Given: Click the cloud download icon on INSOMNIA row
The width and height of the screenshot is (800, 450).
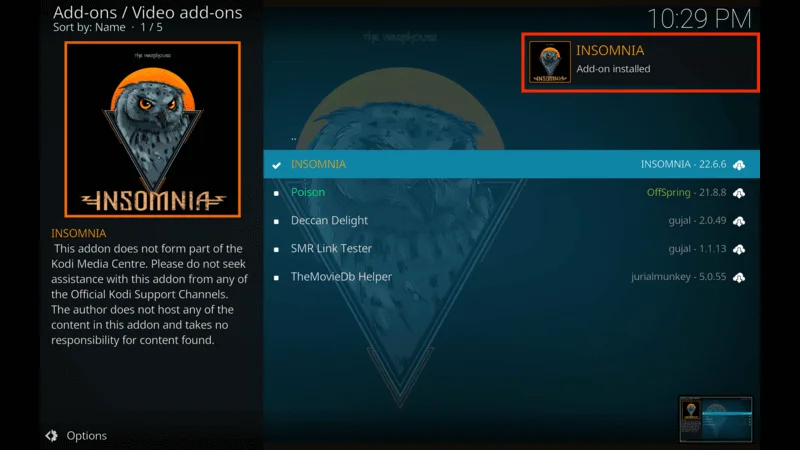Looking at the screenshot, I should point(739,165).
